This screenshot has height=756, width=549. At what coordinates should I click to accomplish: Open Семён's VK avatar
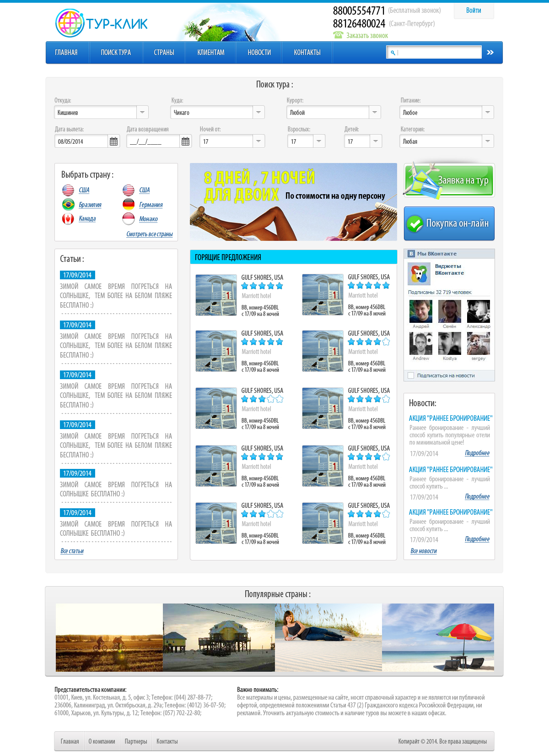point(450,311)
